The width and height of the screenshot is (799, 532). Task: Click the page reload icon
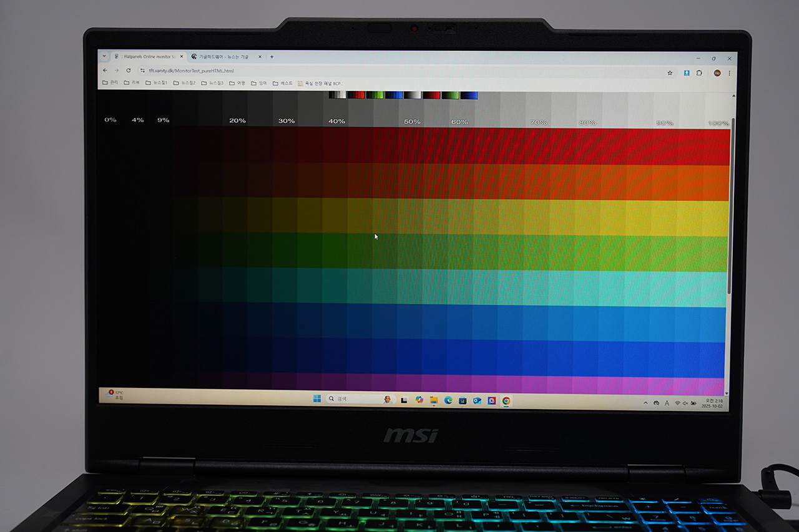129,70
